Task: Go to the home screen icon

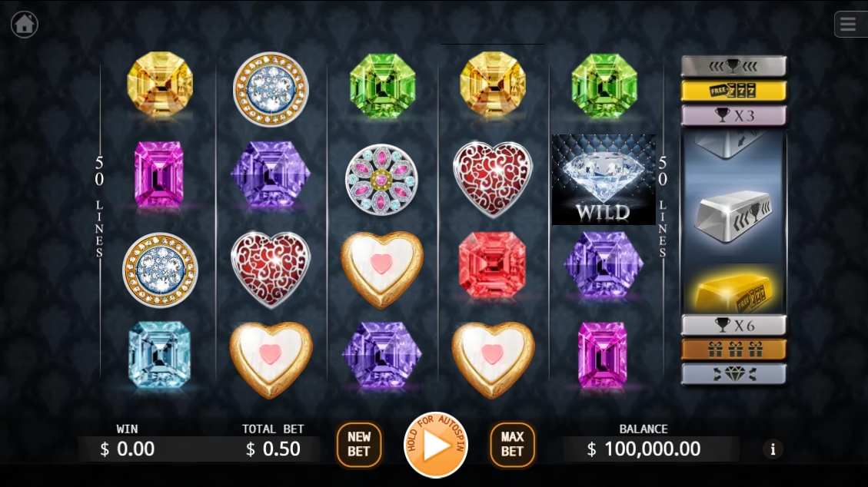Action: [25, 25]
